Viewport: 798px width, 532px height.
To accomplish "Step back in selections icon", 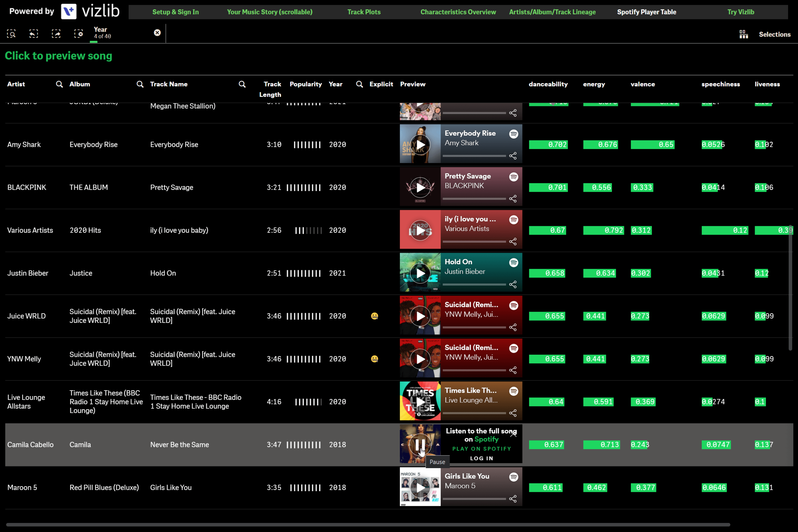I will click(x=34, y=34).
